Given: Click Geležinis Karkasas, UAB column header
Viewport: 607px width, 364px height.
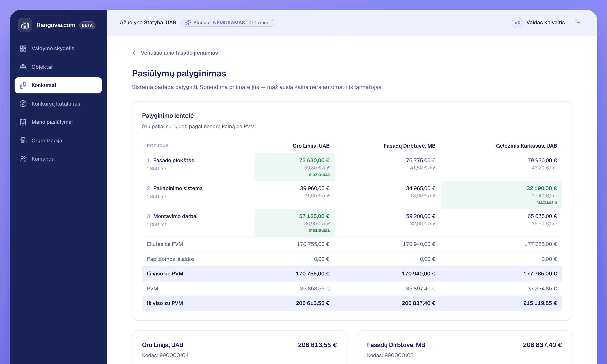Looking at the screenshot, I should pos(526,146).
